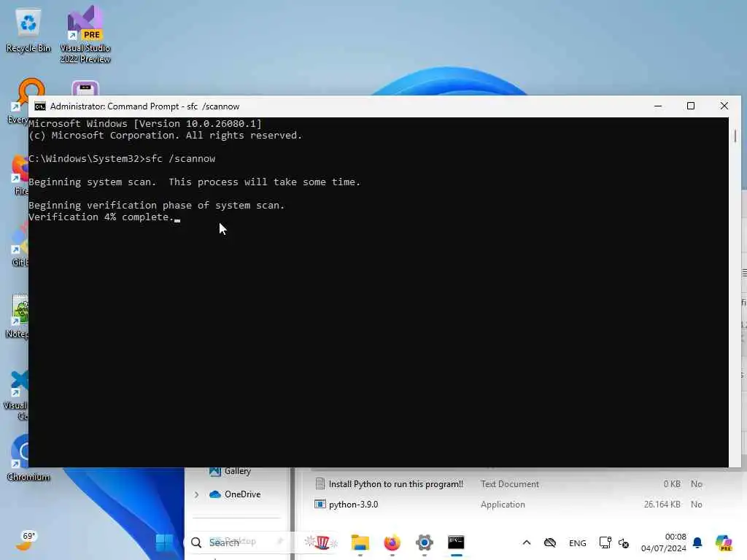Viewport: 747px width, 560px height.
Task: Close the Command Prompt window
Action: 724,106
